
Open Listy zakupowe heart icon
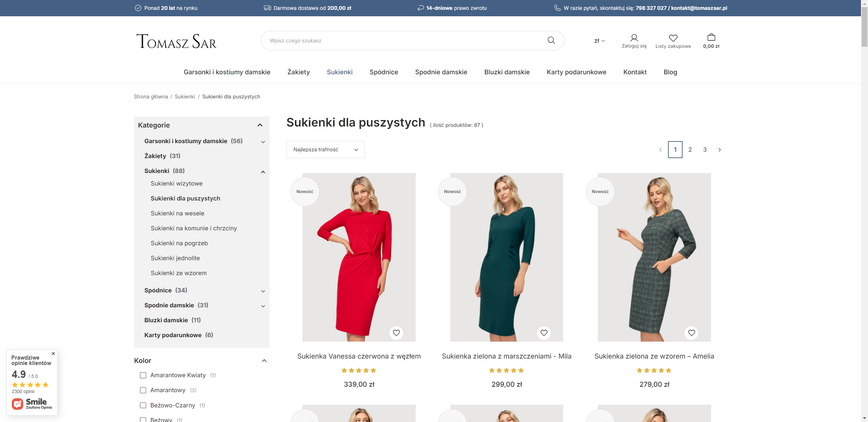673,38
